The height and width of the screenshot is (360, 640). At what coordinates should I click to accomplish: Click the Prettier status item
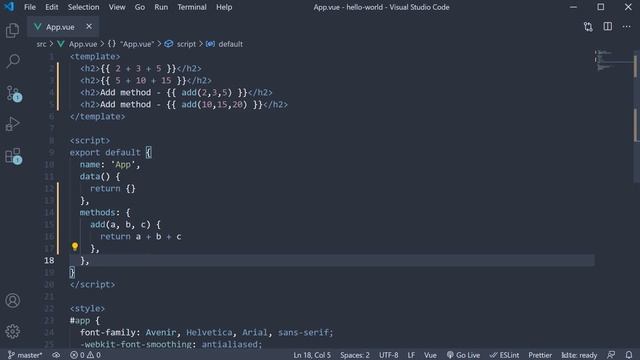point(540,355)
